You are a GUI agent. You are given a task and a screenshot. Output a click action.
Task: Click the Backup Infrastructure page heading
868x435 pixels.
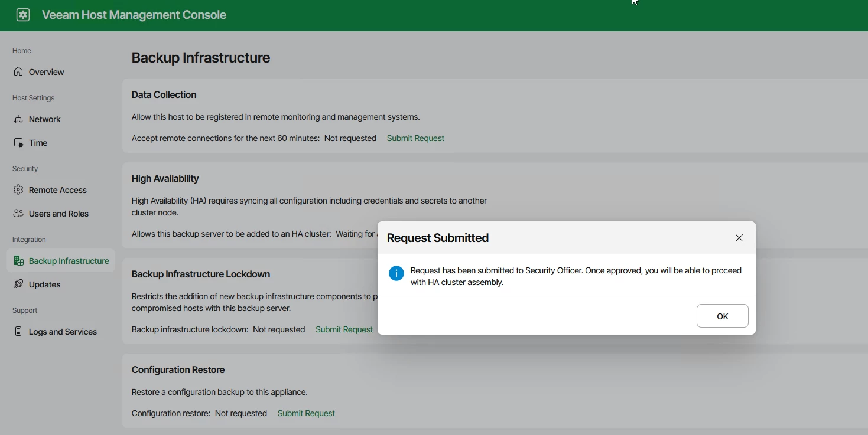click(x=201, y=58)
